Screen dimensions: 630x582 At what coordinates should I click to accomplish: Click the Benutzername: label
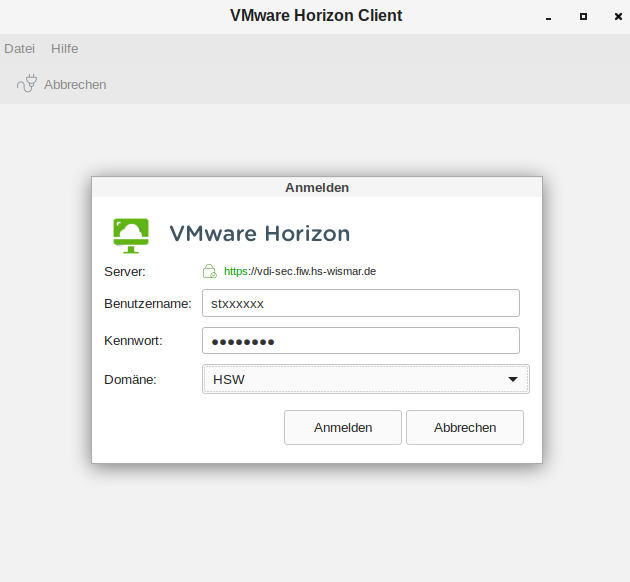tap(148, 303)
